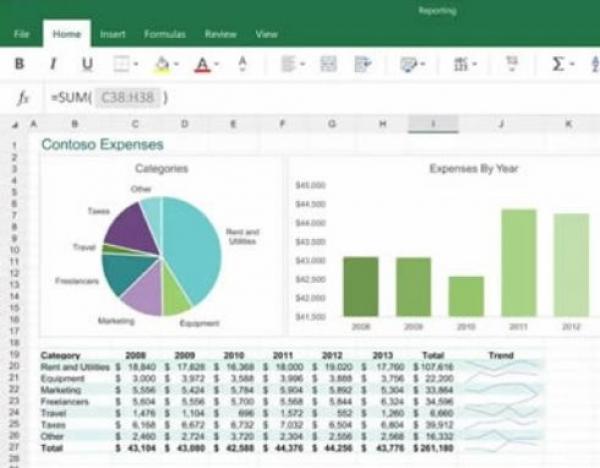Viewport: 600px width, 468px height.
Task: Switch to the Insert tab
Action: coord(112,34)
